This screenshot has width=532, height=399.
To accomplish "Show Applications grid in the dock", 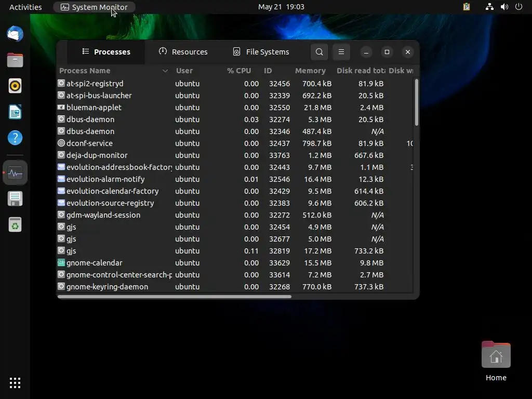I will [15, 383].
